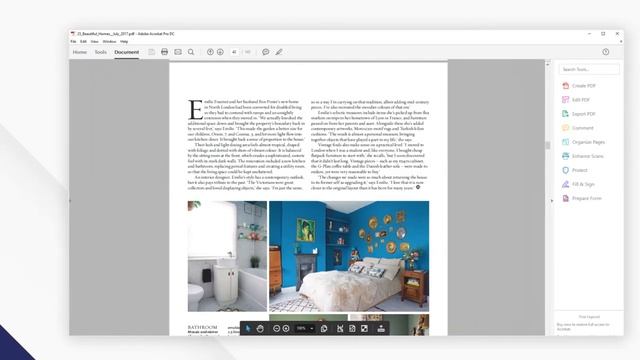Send file by email envelope icon
640x360 pixels.
pyautogui.click(x=178, y=52)
